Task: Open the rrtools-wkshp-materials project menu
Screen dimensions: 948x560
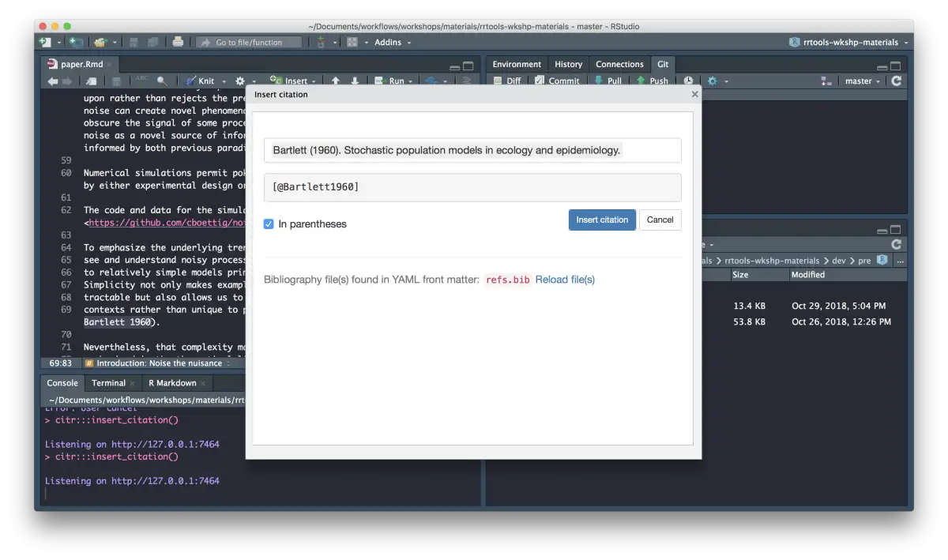Action: [849, 42]
